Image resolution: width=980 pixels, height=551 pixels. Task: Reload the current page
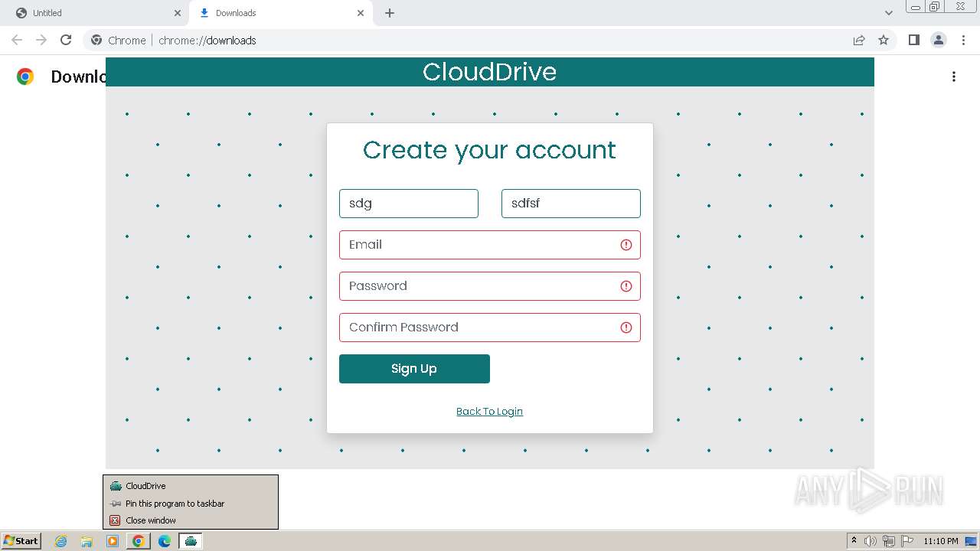point(66,40)
